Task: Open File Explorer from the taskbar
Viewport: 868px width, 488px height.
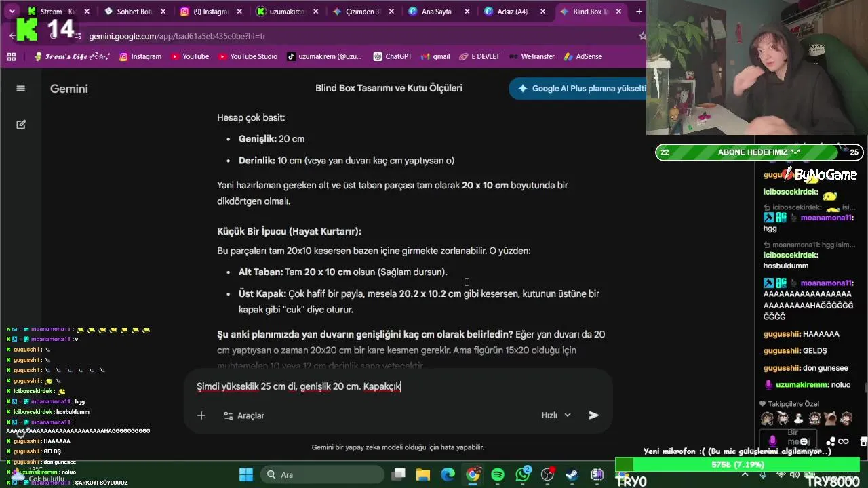Action: point(423,474)
